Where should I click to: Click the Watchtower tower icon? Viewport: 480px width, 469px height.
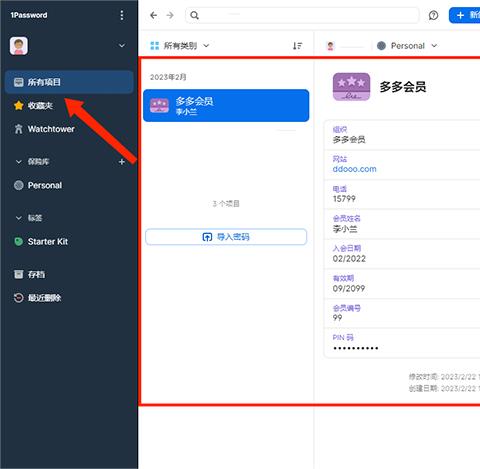[19, 129]
